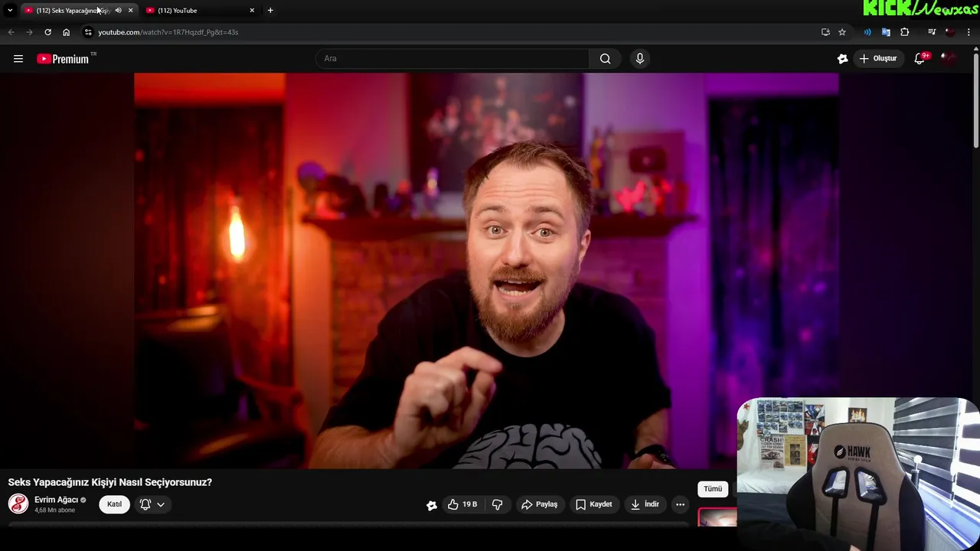
Task: Open the YouTube hamburger guide menu
Action: [x=18, y=59]
